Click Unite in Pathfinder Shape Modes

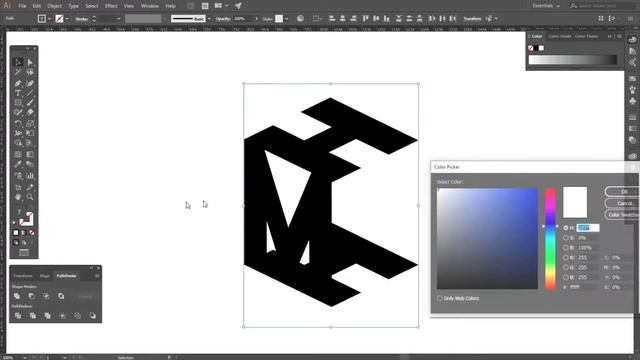[17, 296]
